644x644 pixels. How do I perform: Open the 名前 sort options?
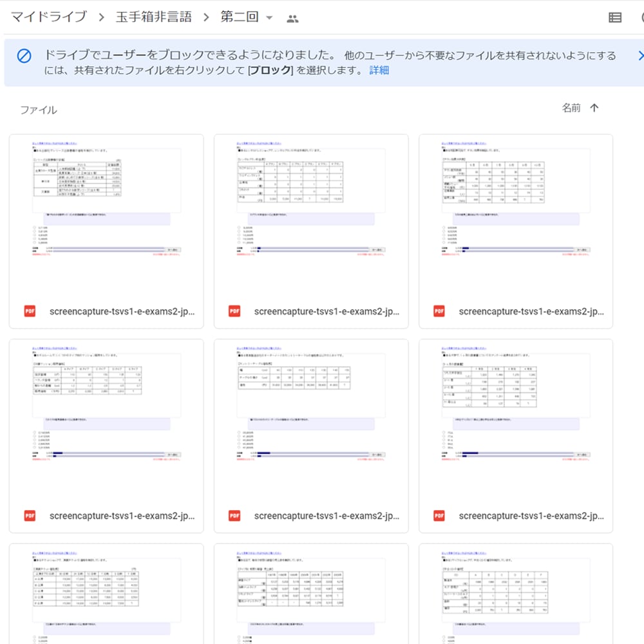(x=571, y=108)
